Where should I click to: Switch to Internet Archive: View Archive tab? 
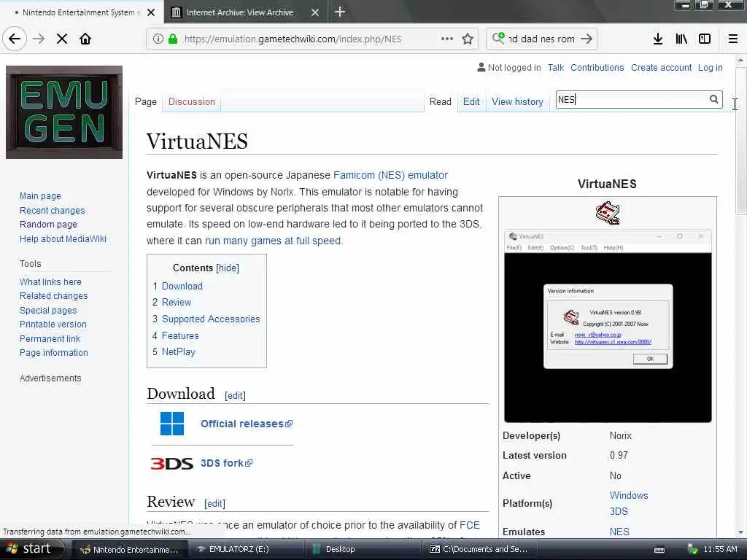[246, 12]
